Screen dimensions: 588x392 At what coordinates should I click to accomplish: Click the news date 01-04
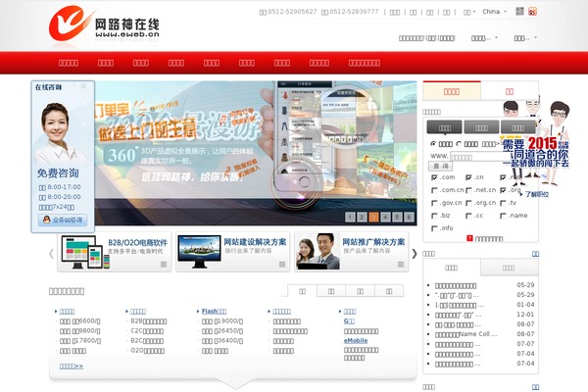click(525, 305)
